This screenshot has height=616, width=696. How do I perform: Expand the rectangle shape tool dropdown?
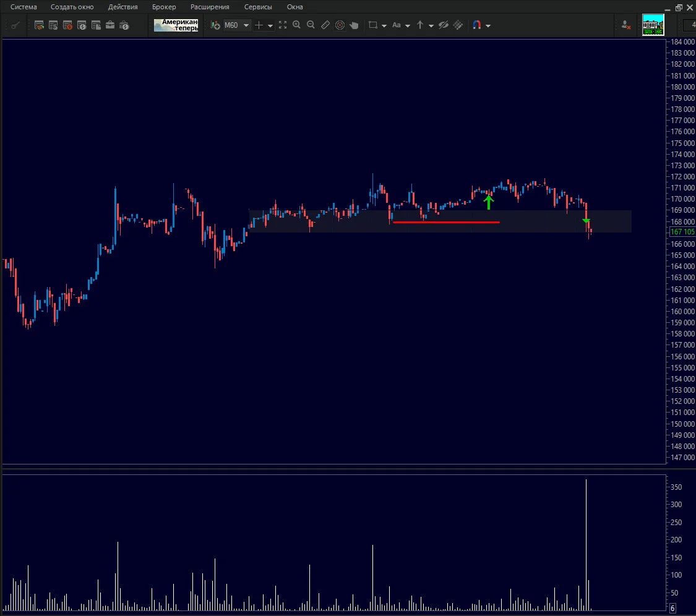click(x=384, y=26)
